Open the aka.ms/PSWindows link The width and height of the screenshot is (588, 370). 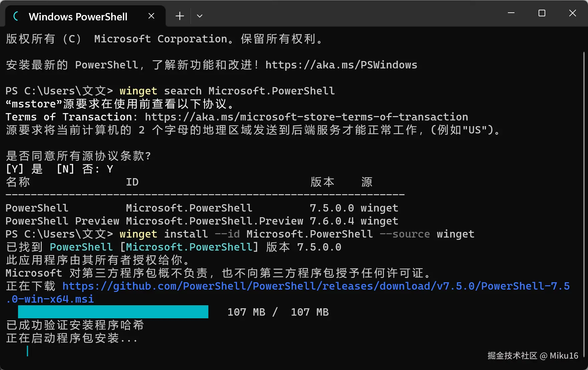tap(341, 65)
